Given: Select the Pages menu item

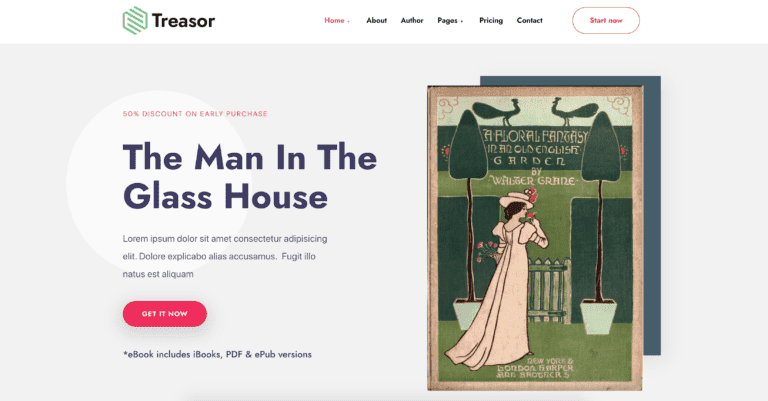Looking at the screenshot, I should (x=447, y=21).
